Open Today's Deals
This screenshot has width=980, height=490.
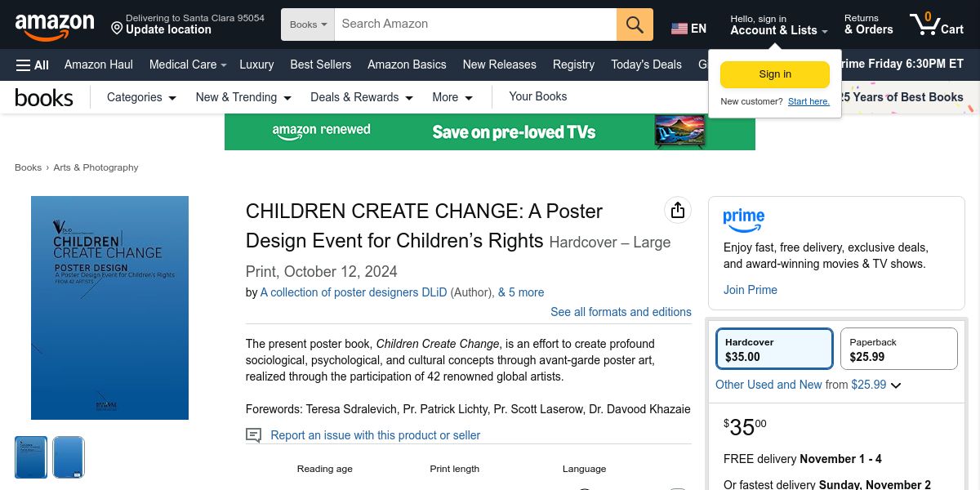pyautogui.click(x=646, y=65)
